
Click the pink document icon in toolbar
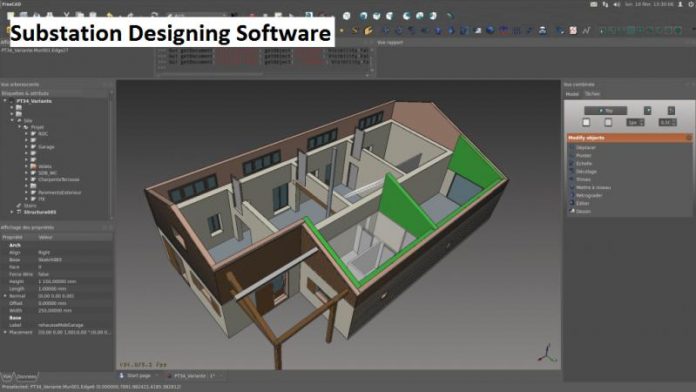(573, 31)
